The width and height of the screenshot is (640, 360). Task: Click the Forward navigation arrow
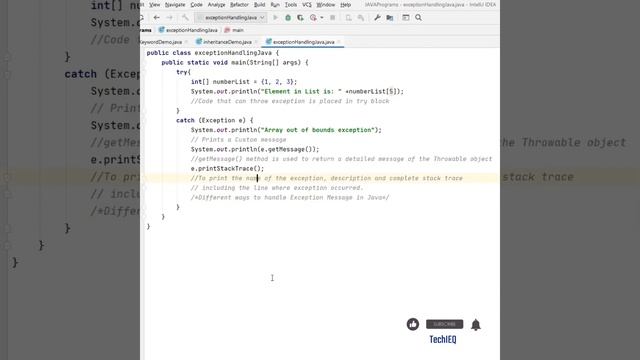169,18
